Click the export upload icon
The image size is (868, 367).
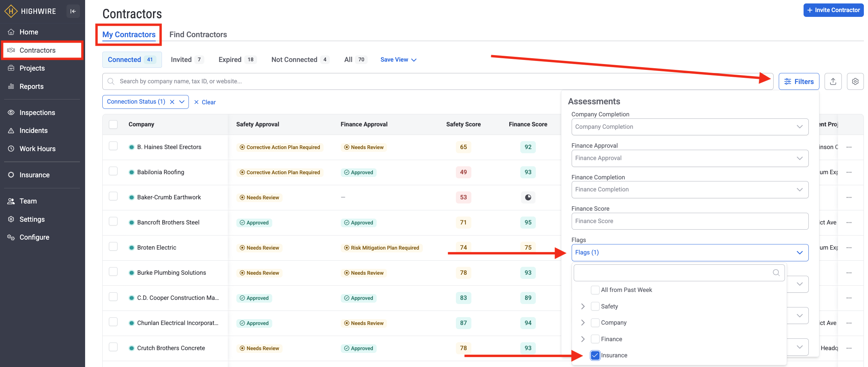click(833, 82)
